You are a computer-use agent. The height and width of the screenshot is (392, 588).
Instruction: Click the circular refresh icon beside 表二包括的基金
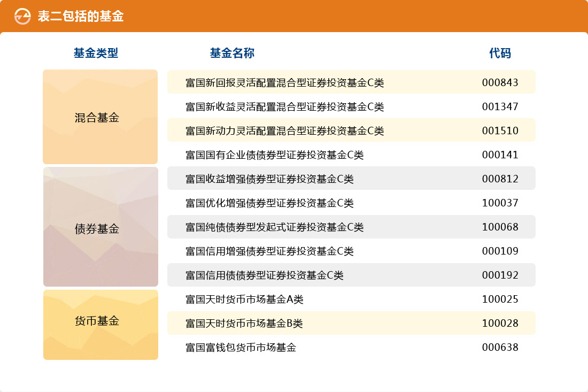pos(22,16)
